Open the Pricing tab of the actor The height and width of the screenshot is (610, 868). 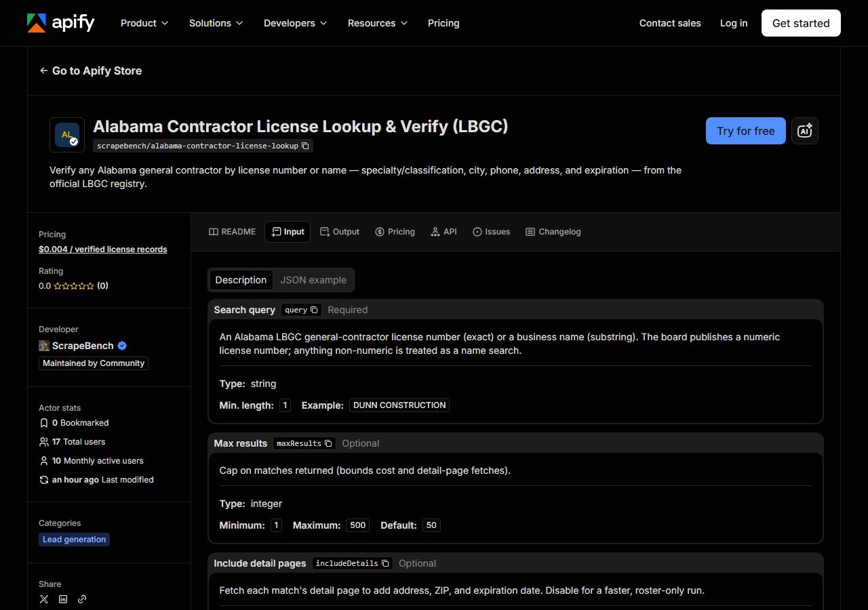click(x=395, y=232)
